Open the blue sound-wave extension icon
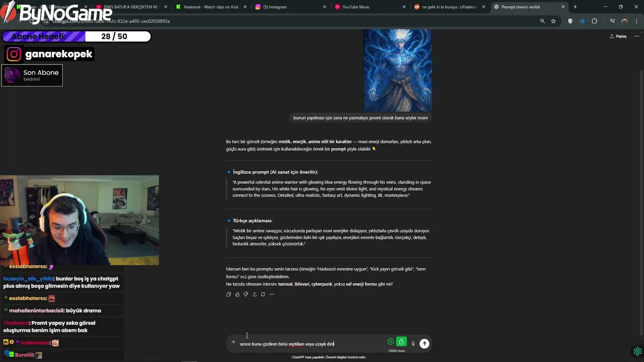This screenshot has width=644, height=362. point(582,21)
